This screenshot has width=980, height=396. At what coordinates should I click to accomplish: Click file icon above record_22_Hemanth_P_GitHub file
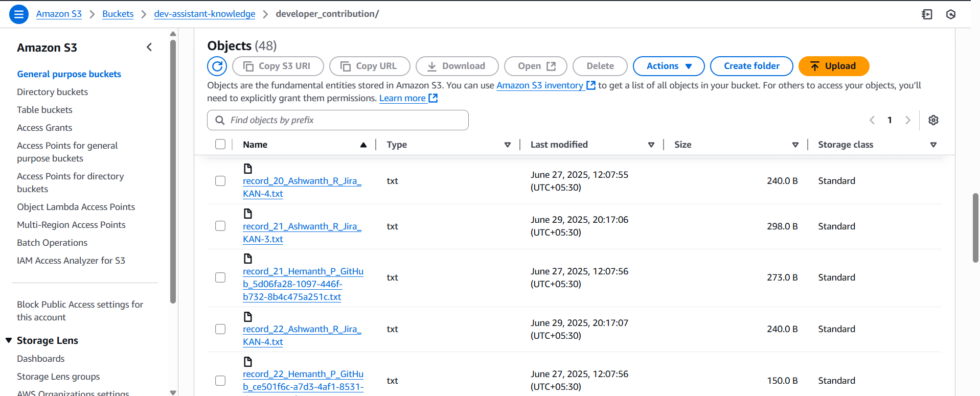248,362
